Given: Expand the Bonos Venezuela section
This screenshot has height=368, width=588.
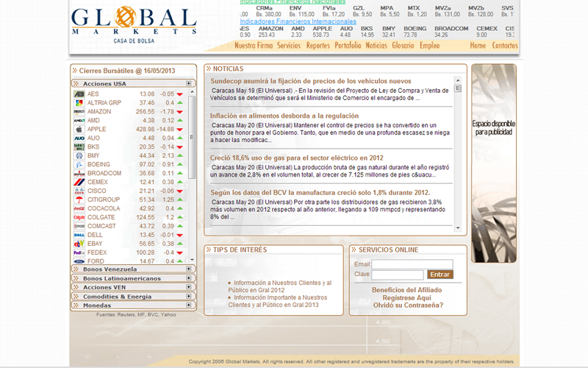Looking at the screenshot, I should coord(189,269).
